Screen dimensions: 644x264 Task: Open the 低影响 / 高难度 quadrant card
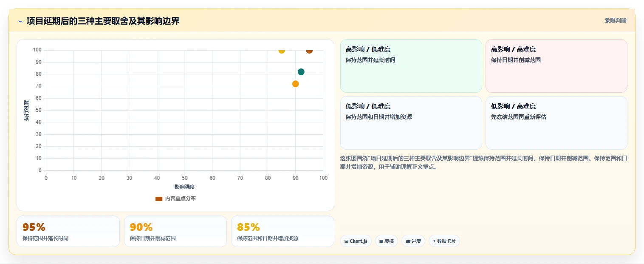[x=556, y=123]
